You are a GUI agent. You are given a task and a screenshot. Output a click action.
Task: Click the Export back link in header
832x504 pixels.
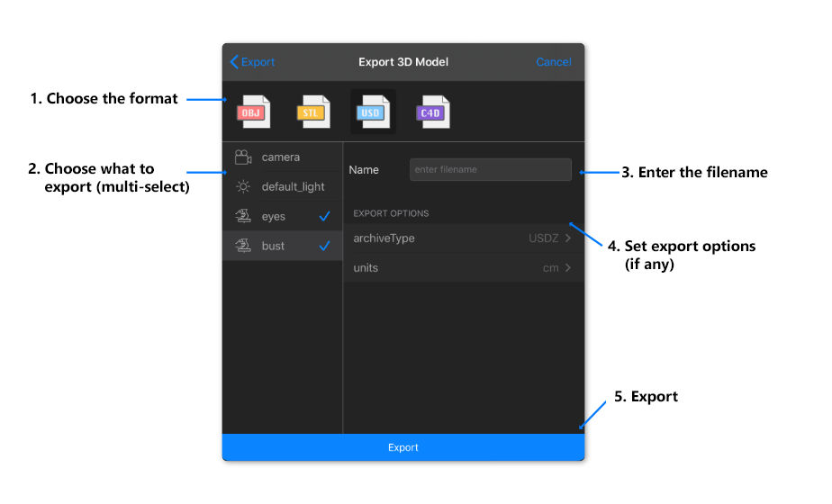(x=258, y=61)
